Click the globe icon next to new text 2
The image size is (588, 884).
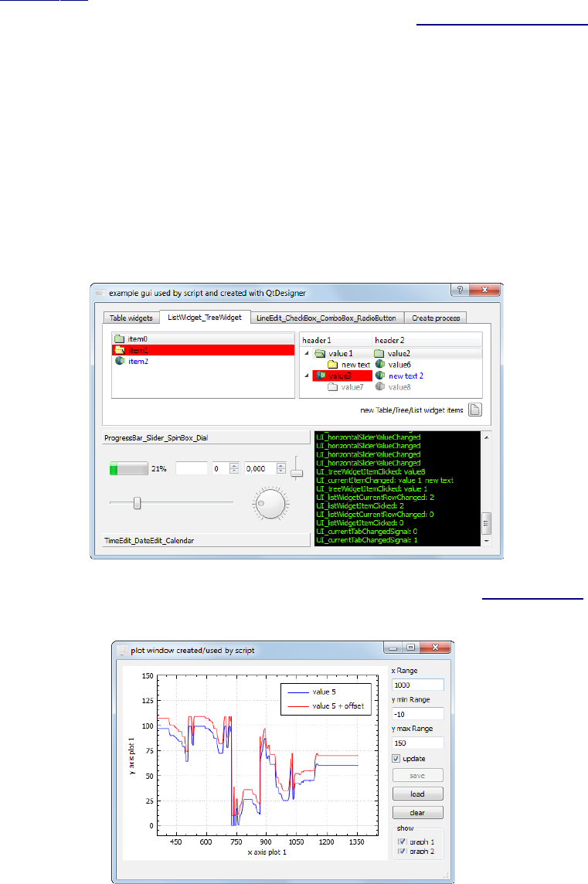(380, 376)
